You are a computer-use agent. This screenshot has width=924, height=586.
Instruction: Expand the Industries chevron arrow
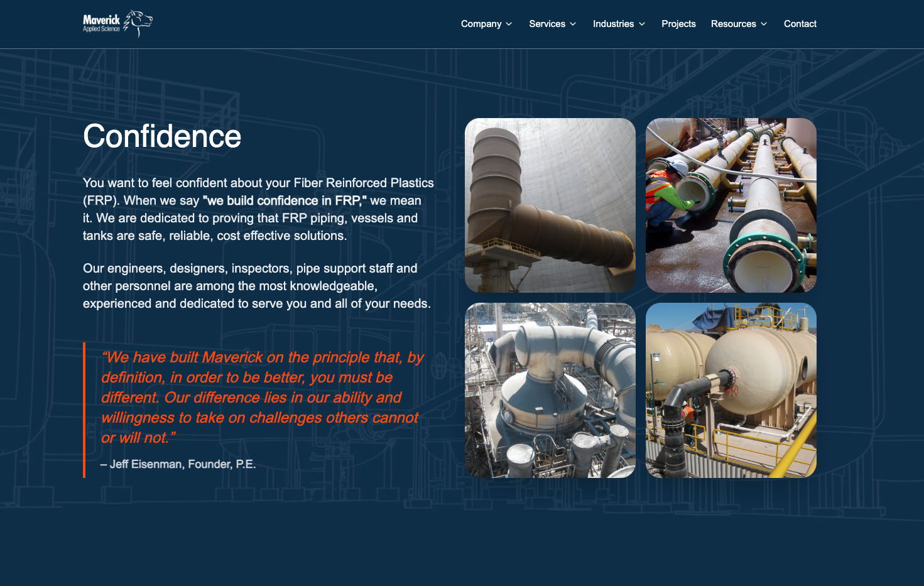(642, 24)
